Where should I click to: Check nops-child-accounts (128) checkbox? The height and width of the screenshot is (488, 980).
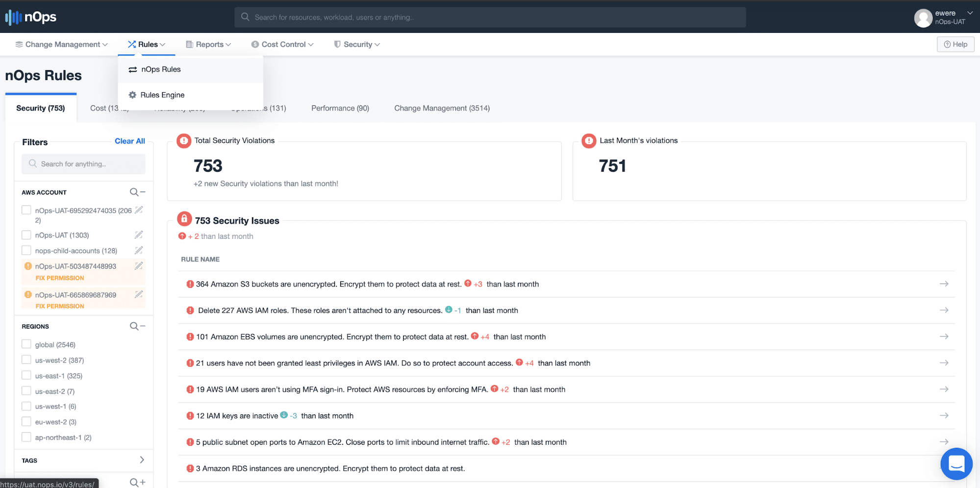point(26,250)
